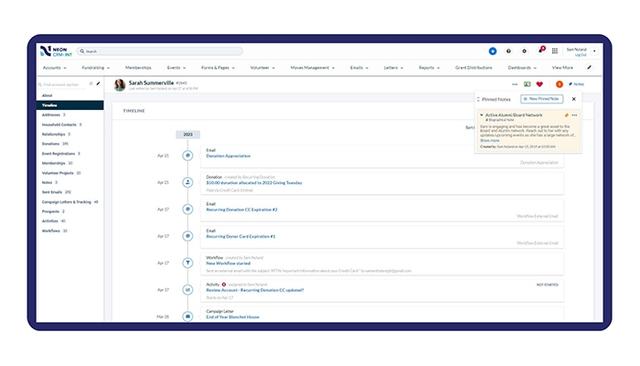Open the Emails menu
640x366 pixels.
point(359,68)
